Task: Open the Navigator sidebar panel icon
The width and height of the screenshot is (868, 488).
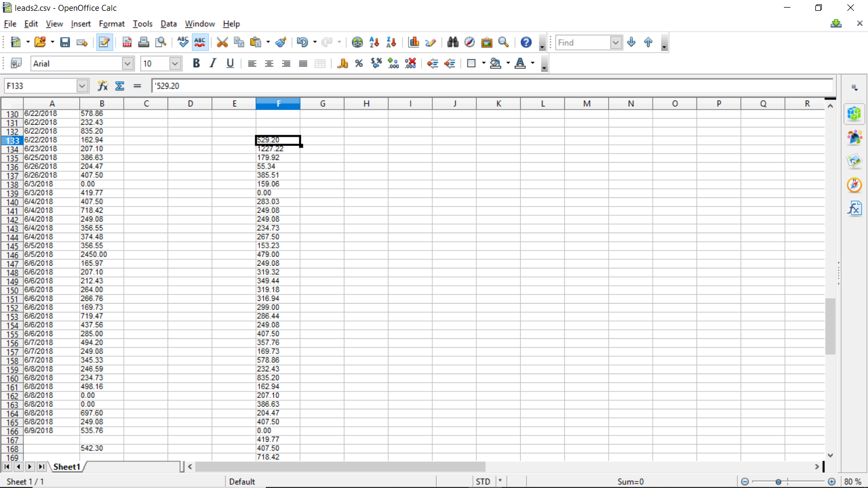Action: [x=854, y=185]
